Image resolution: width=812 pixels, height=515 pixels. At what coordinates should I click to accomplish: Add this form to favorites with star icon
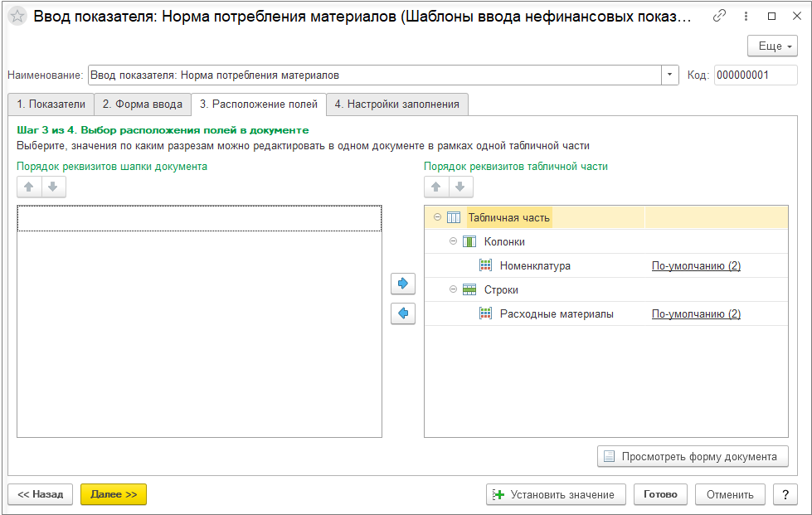point(17,17)
